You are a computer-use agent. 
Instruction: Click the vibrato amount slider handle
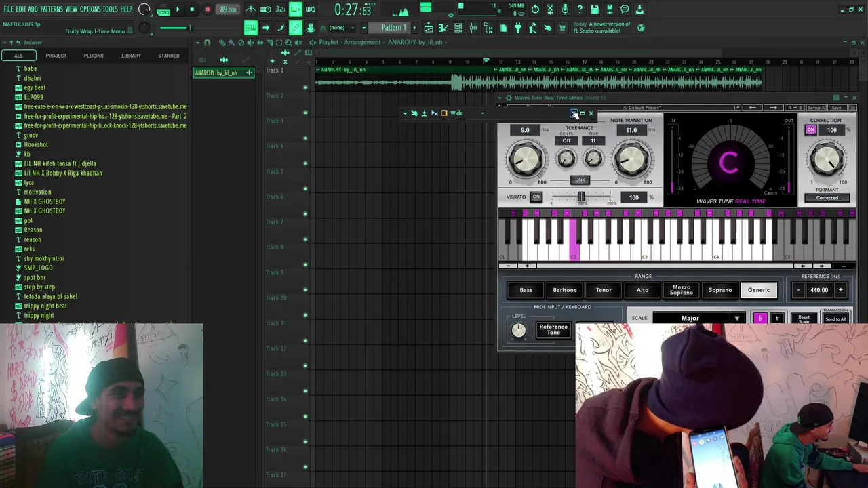point(581,197)
